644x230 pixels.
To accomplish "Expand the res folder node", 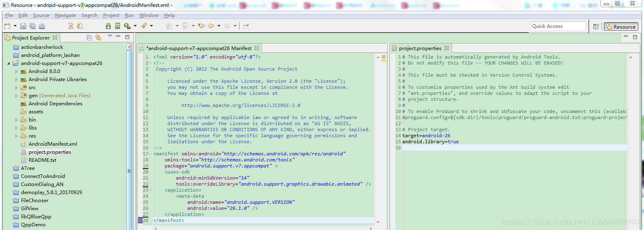I will pos(17,136).
